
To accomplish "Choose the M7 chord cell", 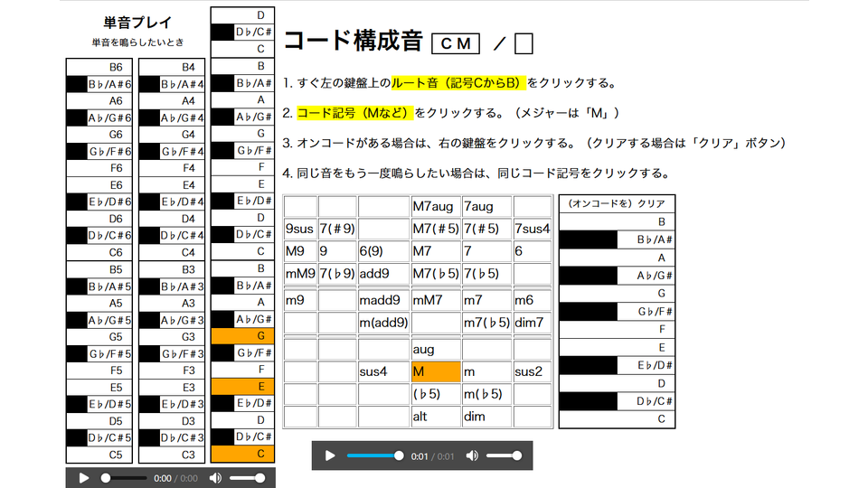I will [436, 251].
